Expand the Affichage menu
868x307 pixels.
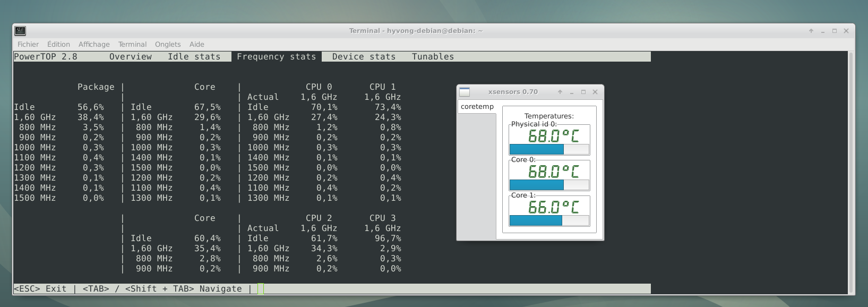coord(94,44)
